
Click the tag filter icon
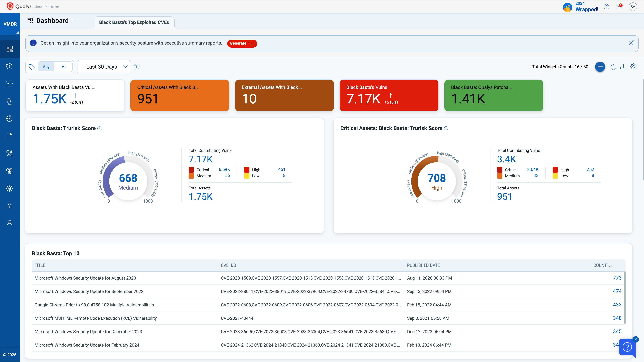click(x=32, y=67)
